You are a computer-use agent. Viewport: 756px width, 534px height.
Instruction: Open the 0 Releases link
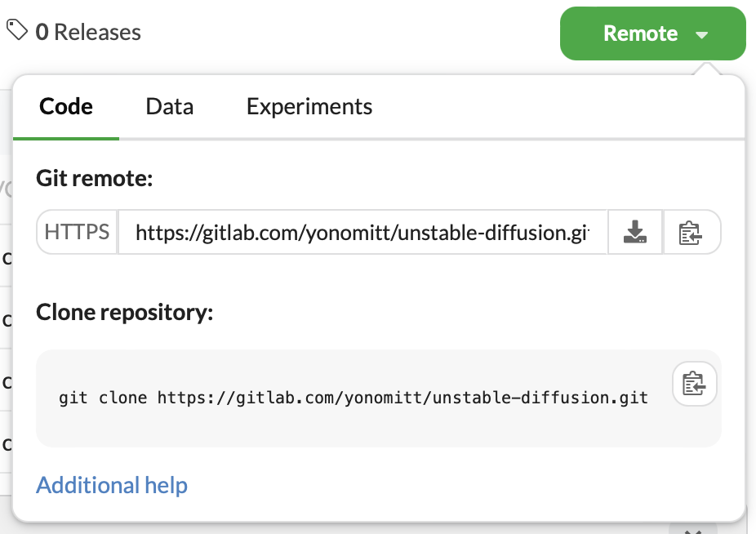click(x=88, y=33)
